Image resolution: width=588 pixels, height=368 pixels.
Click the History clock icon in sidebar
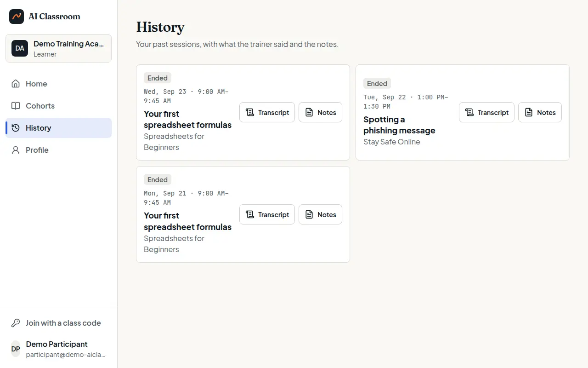point(16,128)
